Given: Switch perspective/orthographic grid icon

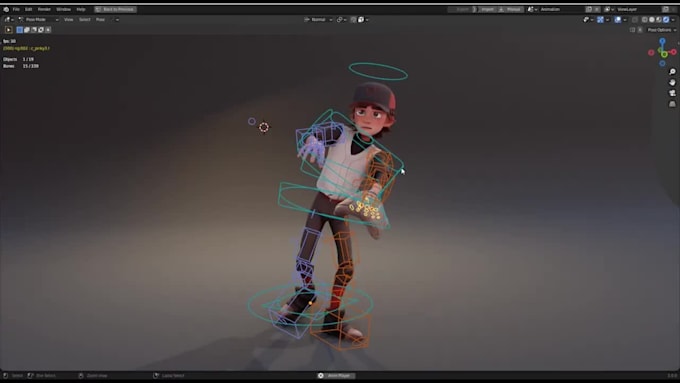Looking at the screenshot, I should [x=672, y=104].
